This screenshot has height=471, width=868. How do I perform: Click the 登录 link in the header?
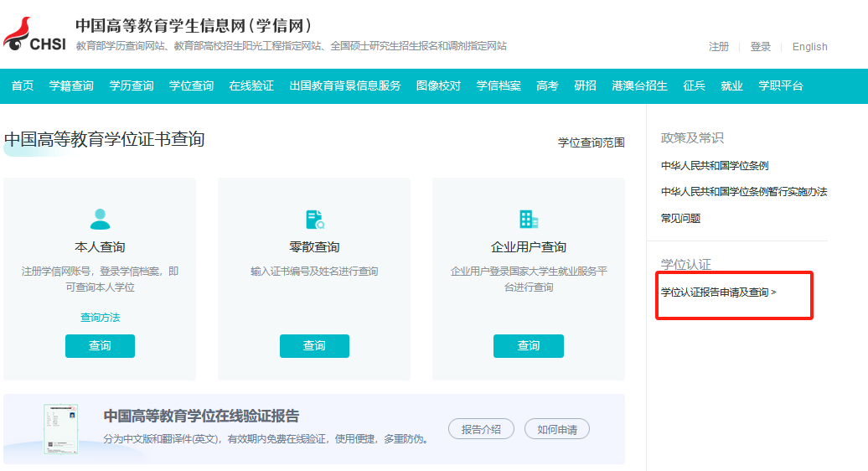pos(760,47)
